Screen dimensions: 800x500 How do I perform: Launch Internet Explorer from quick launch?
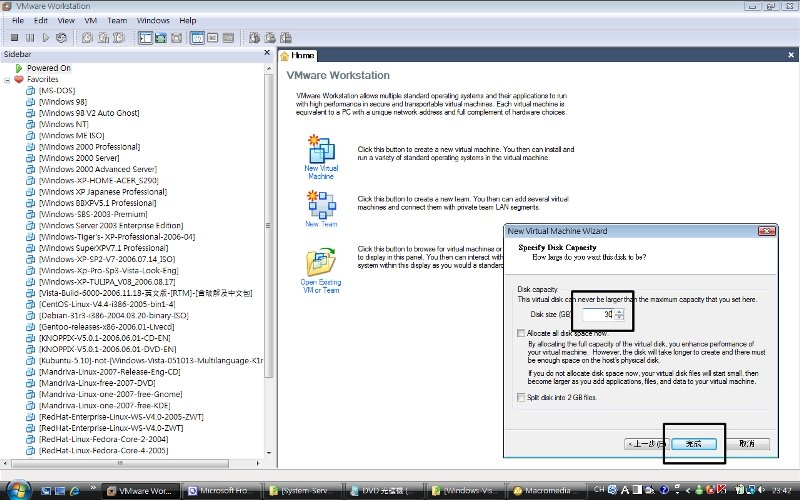coord(75,491)
